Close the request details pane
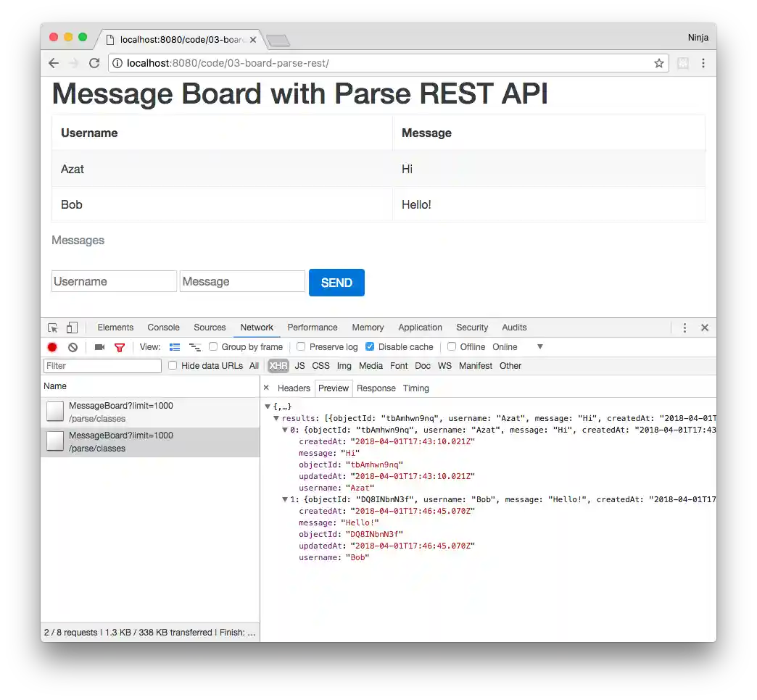 (x=266, y=388)
